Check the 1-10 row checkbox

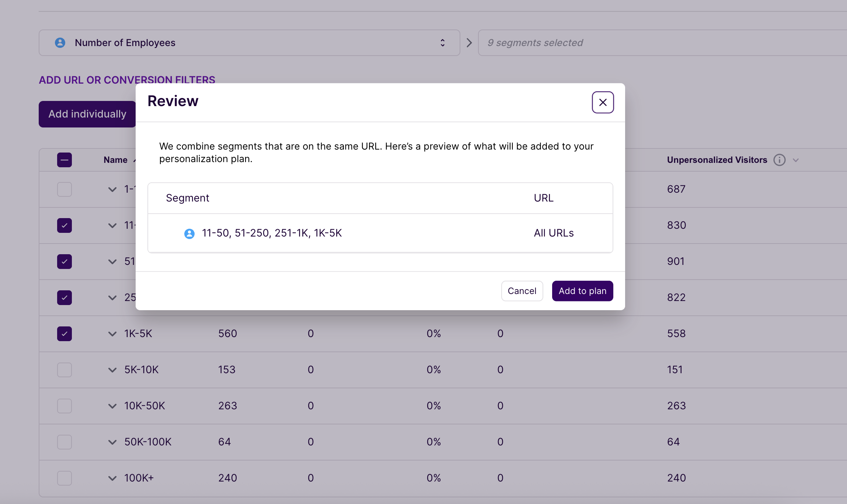(x=65, y=189)
